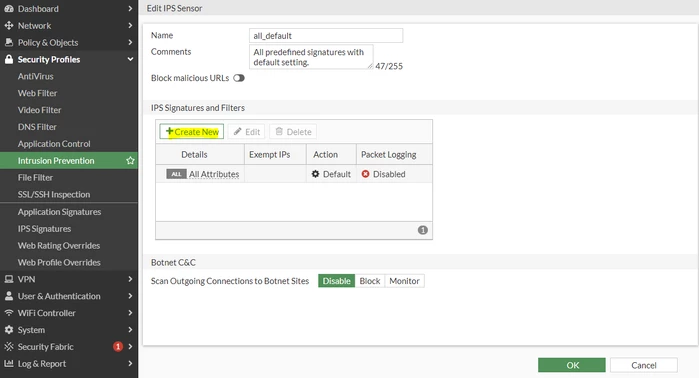Click the Comments box corner grip
The image size is (699, 378).
click(x=370, y=66)
